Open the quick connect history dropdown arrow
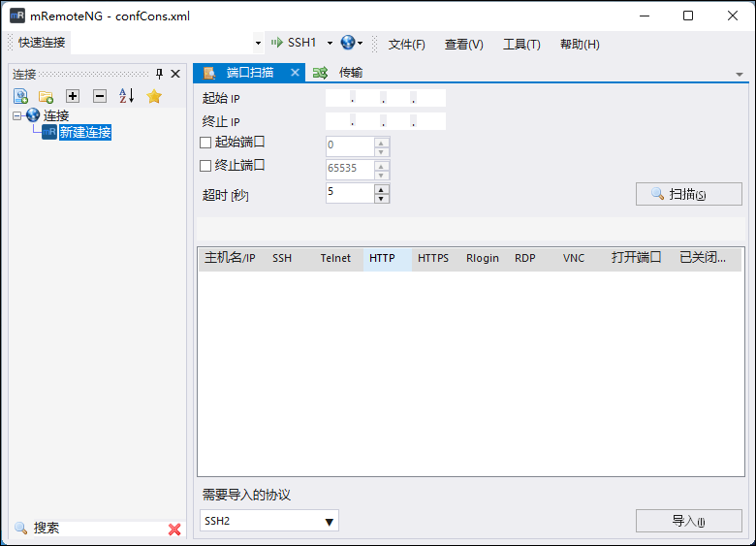The height and width of the screenshot is (546, 756). coord(258,43)
